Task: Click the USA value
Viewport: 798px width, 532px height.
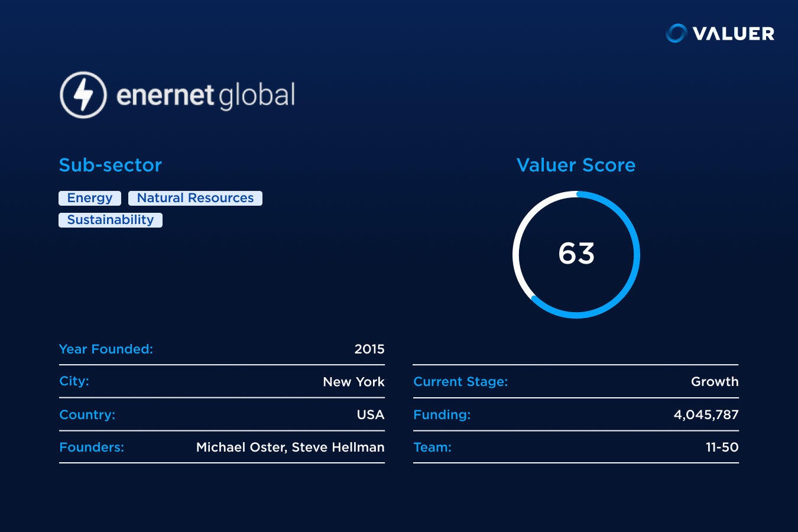Action: click(x=371, y=415)
